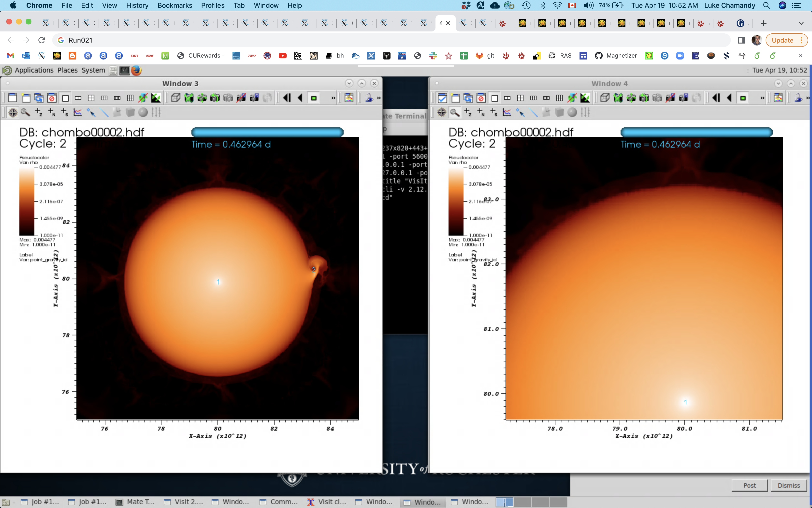Choose Node pick tool in Window 3
The height and width of the screenshot is (508, 812).
52,112
